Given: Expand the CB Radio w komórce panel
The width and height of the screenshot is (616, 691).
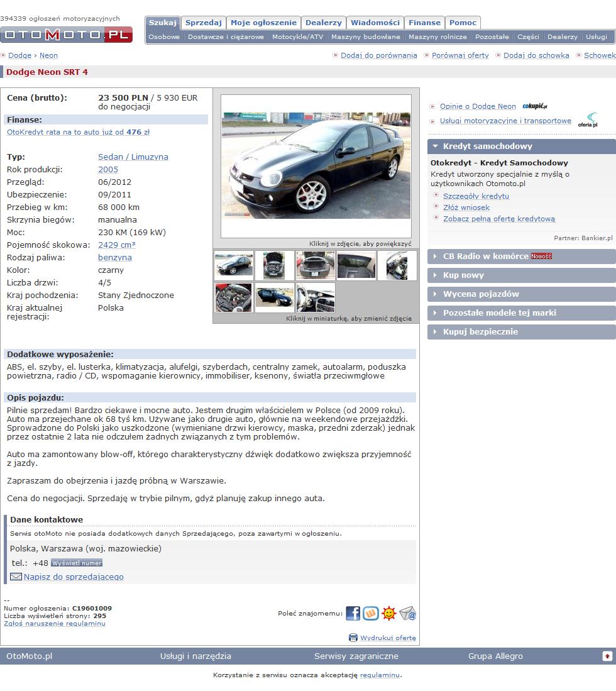Looking at the screenshot, I should click(x=522, y=256).
